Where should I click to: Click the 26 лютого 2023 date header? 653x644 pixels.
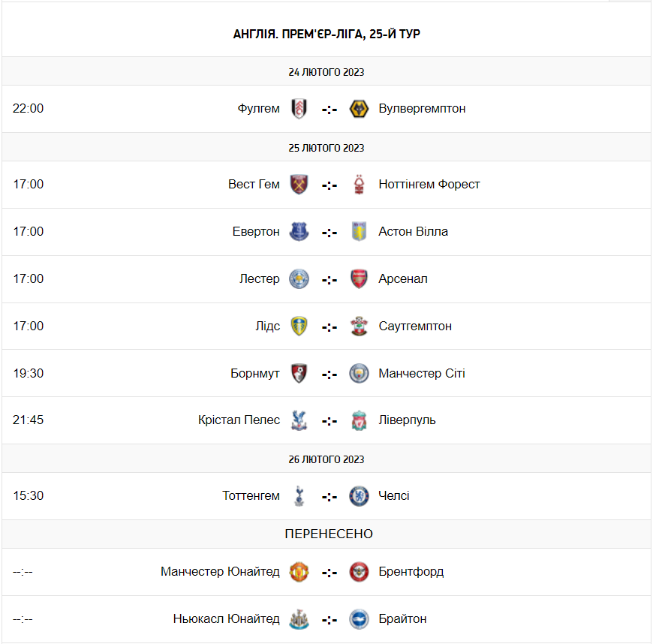(x=326, y=459)
